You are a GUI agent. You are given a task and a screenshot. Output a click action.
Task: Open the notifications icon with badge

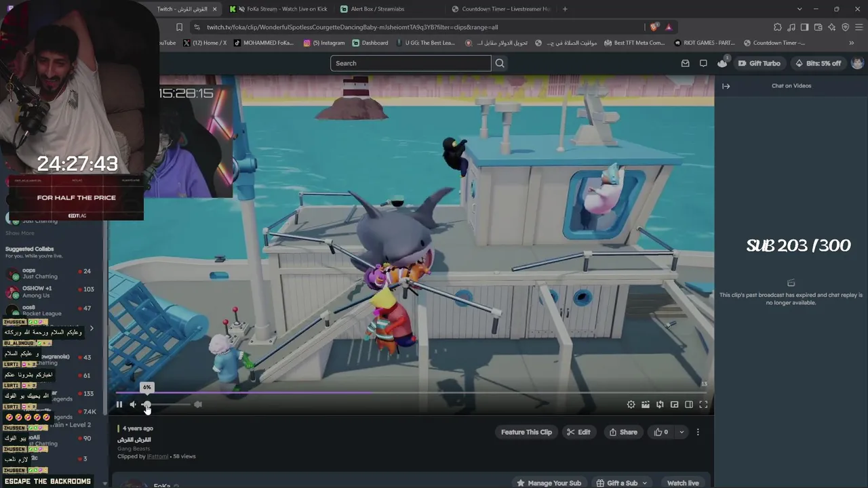(x=722, y=62)
